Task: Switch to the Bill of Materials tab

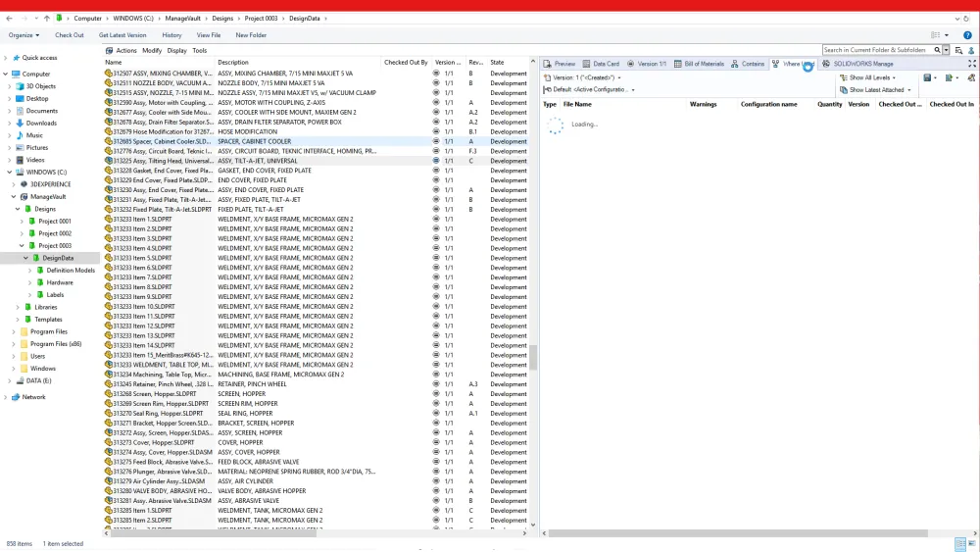Action: (699, 64)
